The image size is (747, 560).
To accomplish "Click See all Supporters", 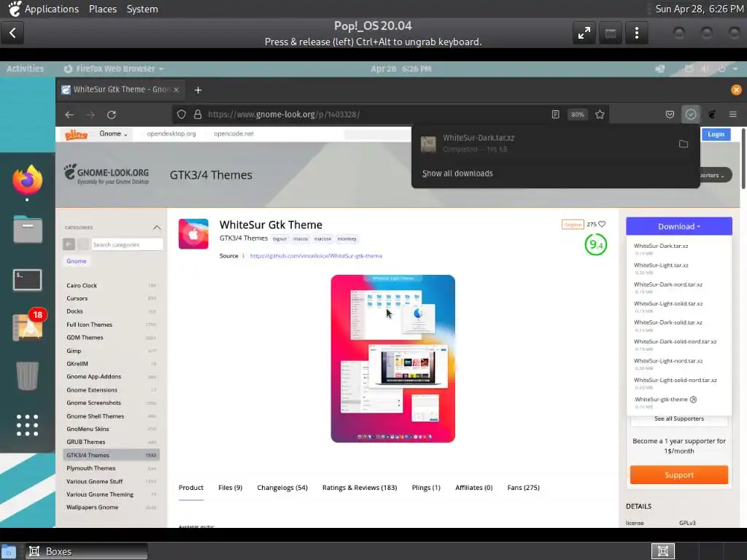I will tap(679, 419).
